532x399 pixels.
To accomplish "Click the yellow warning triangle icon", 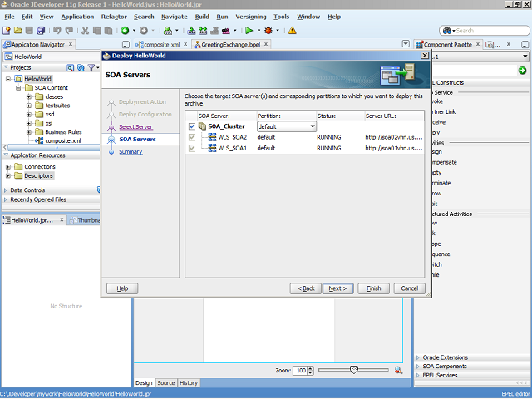I will click(293, 31).
